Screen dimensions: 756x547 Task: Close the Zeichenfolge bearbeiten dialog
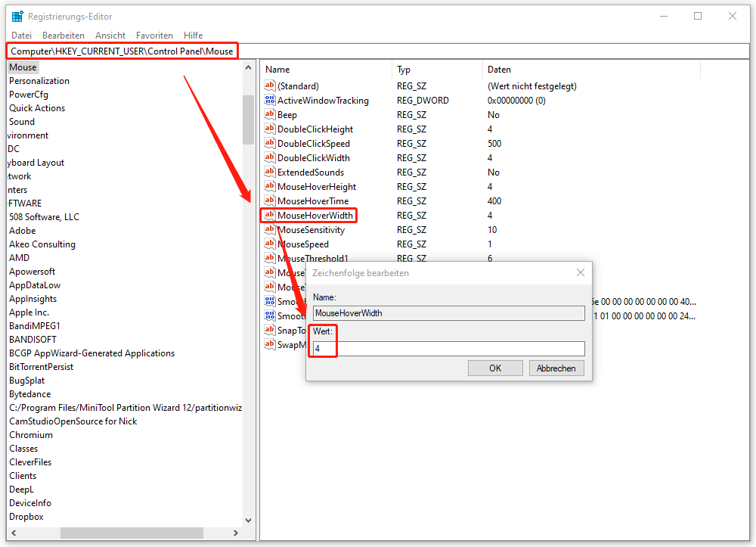coord(581,272)
